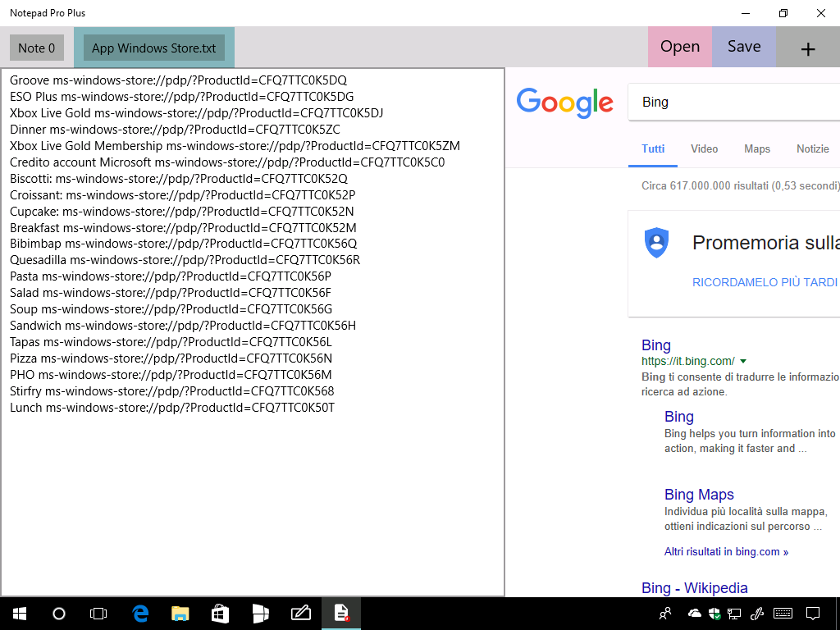Click the Biscotti line

point(178,178)
